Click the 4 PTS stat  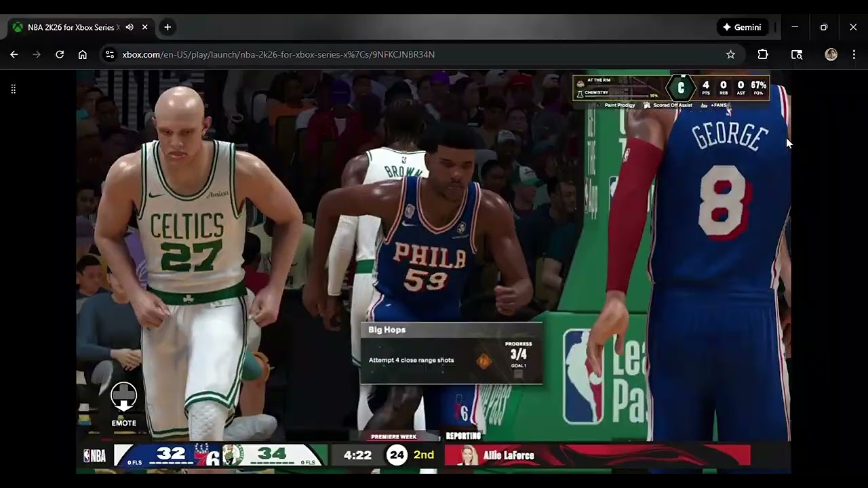[x=706, y=88]
